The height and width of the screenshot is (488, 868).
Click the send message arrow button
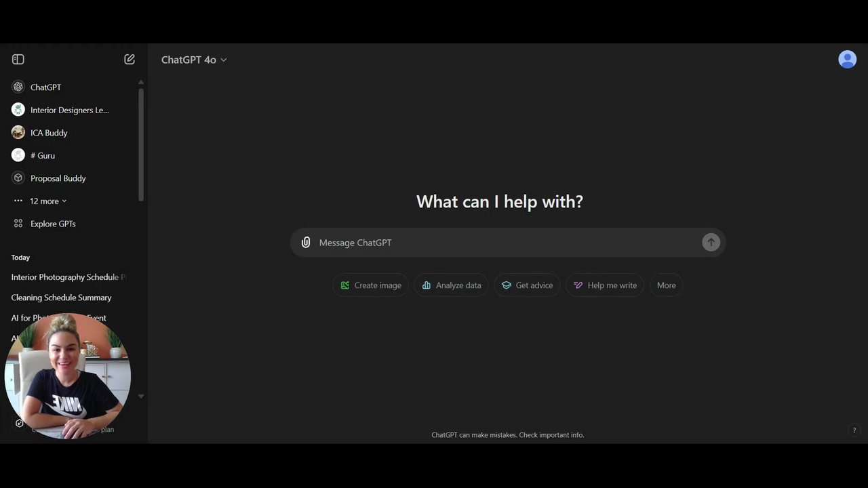[x=711, y=242]
